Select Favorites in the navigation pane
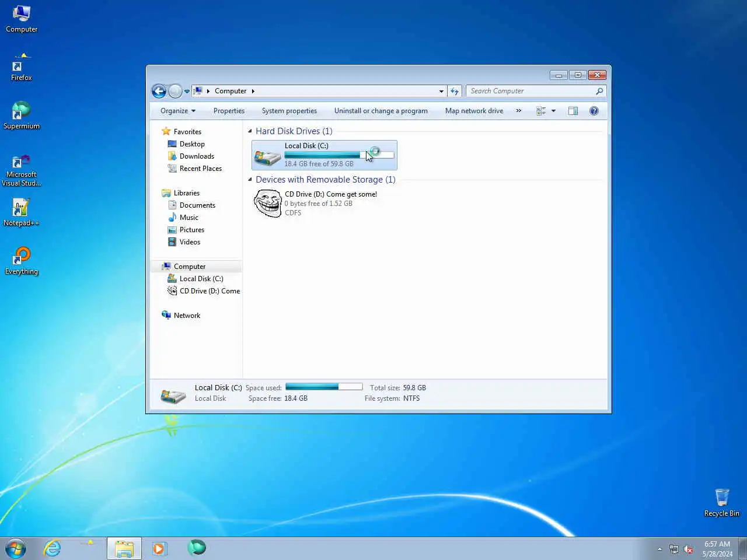 click(x=187, y=132)
